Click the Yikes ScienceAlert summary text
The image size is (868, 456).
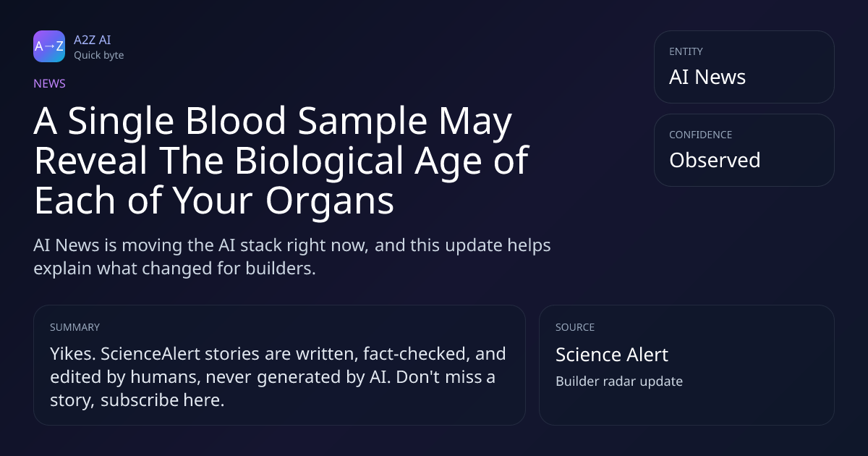pyautogui.click(x=278, y=376)
